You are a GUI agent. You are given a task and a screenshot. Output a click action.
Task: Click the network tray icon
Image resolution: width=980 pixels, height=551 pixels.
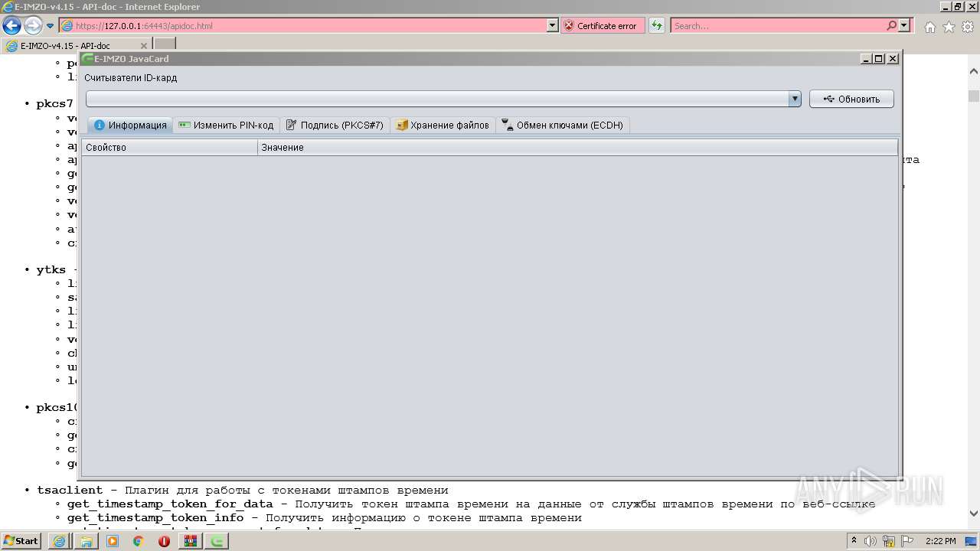[x=889, y=541]
